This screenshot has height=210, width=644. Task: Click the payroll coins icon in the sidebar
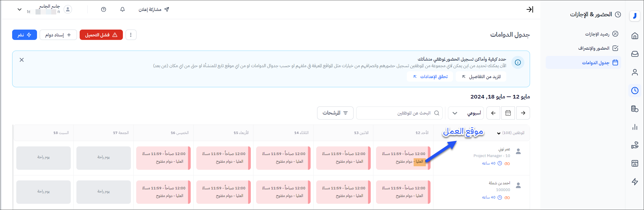[635, 109]
